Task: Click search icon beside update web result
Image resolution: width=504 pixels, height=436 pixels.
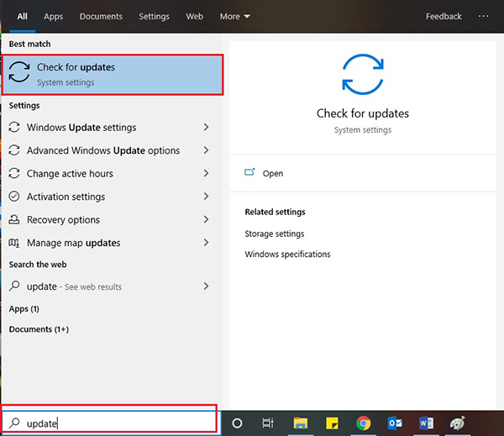Action: 14,286
